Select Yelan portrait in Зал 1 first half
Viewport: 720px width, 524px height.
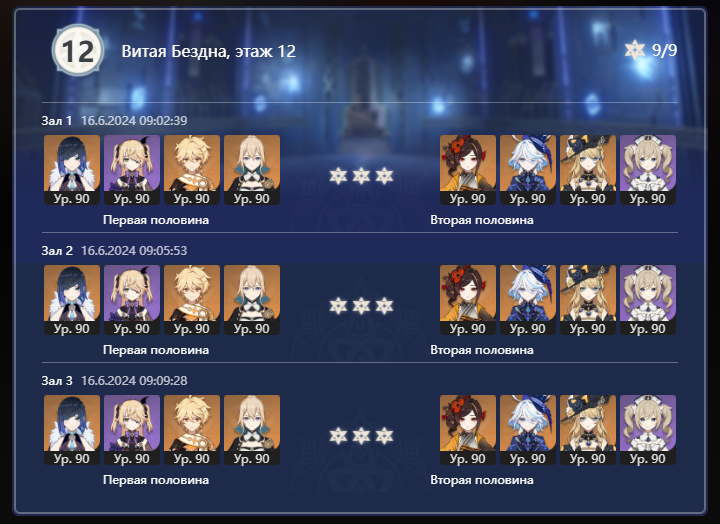click(72, 169)
